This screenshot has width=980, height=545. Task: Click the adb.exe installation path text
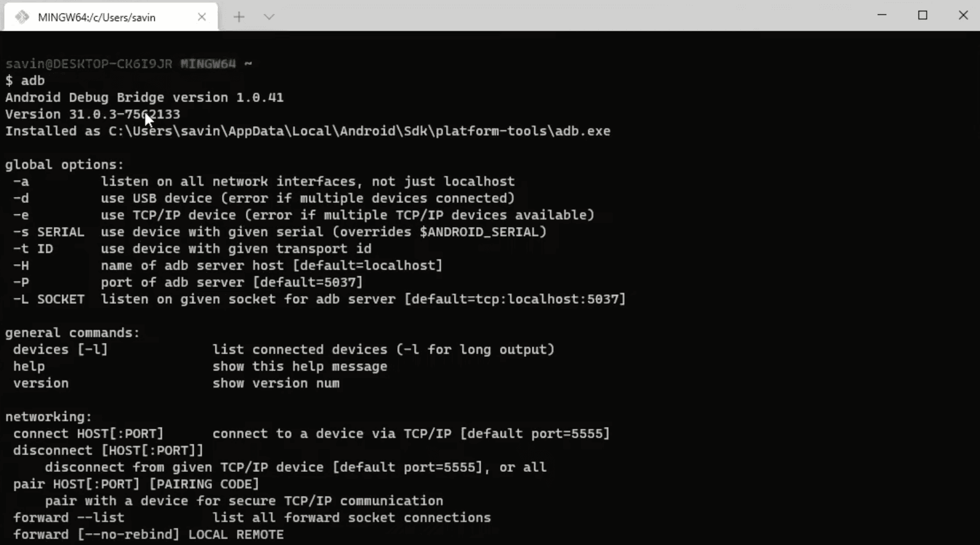307,130
